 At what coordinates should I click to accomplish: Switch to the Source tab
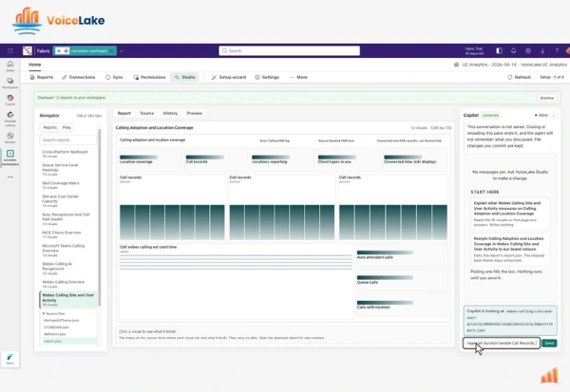(x=147, y=113)
